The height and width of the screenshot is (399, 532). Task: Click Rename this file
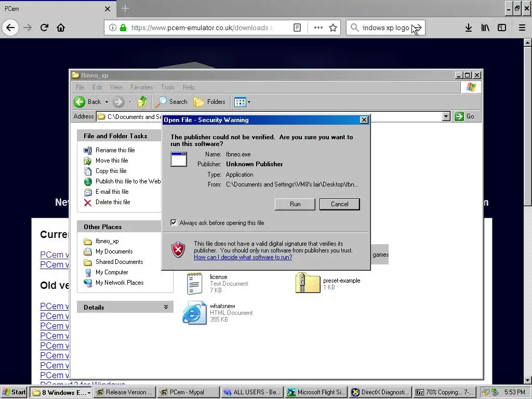pyautogui.click(x=115, y=150)
